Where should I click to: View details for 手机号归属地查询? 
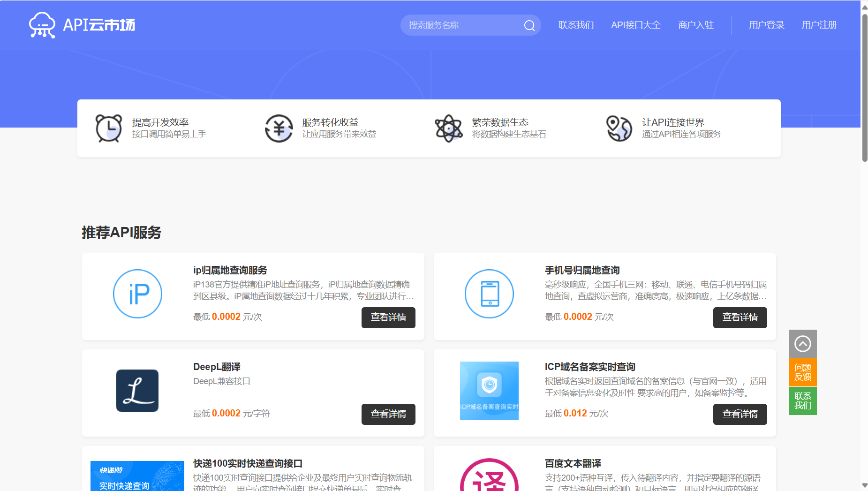pyautogui.click(x=740, y=317)
